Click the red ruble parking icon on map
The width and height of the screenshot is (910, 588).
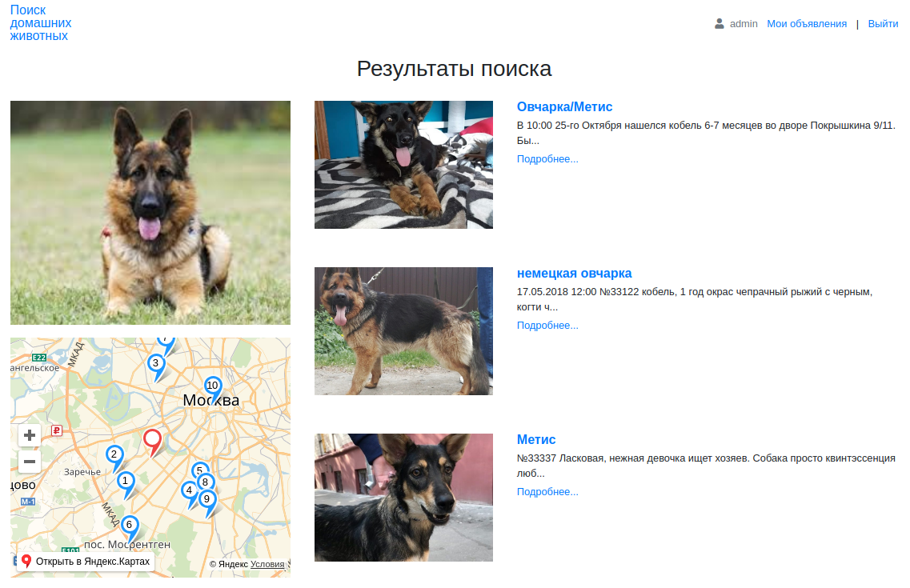[x=56, y=430]
